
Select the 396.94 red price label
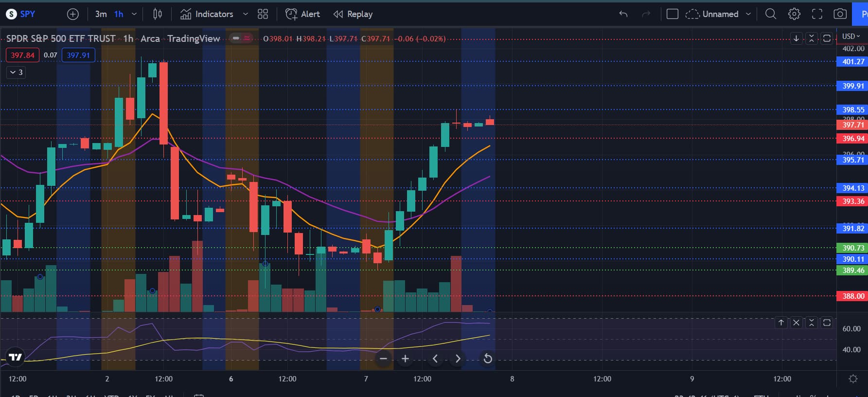pos(852,138)
